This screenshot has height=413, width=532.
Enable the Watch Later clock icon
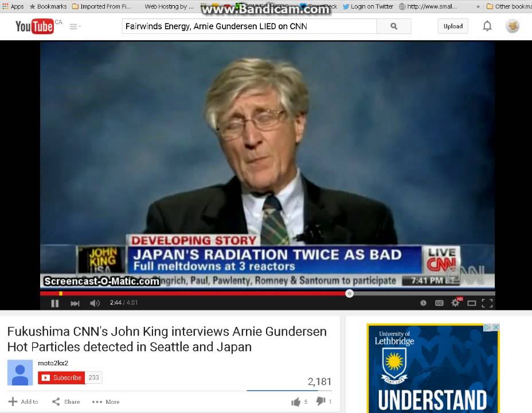pos(423,303)
